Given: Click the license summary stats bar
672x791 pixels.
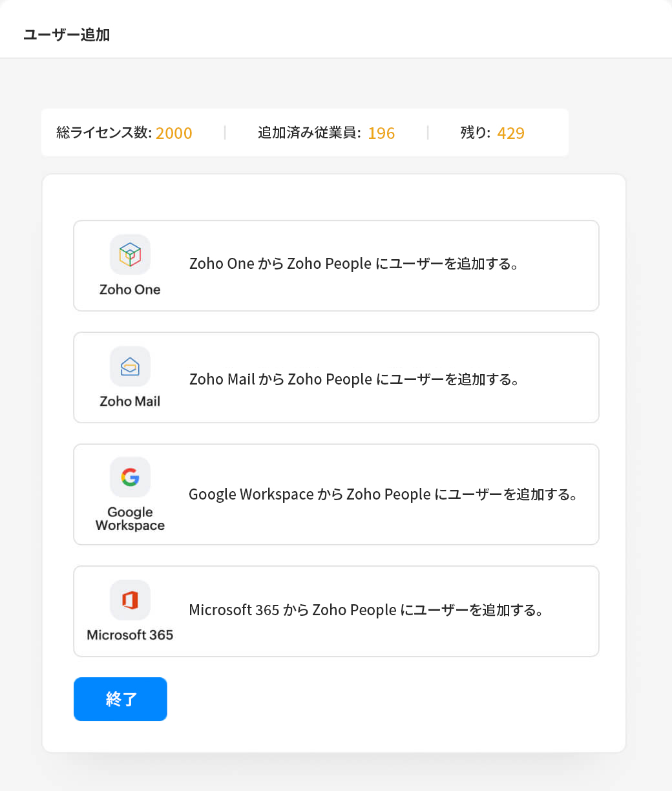Looking at the screenshot, I should click(x=304, y=132).
